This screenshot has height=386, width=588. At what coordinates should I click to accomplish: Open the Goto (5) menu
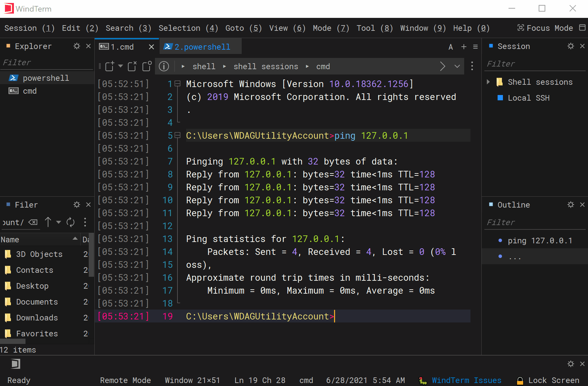[244, 28]
